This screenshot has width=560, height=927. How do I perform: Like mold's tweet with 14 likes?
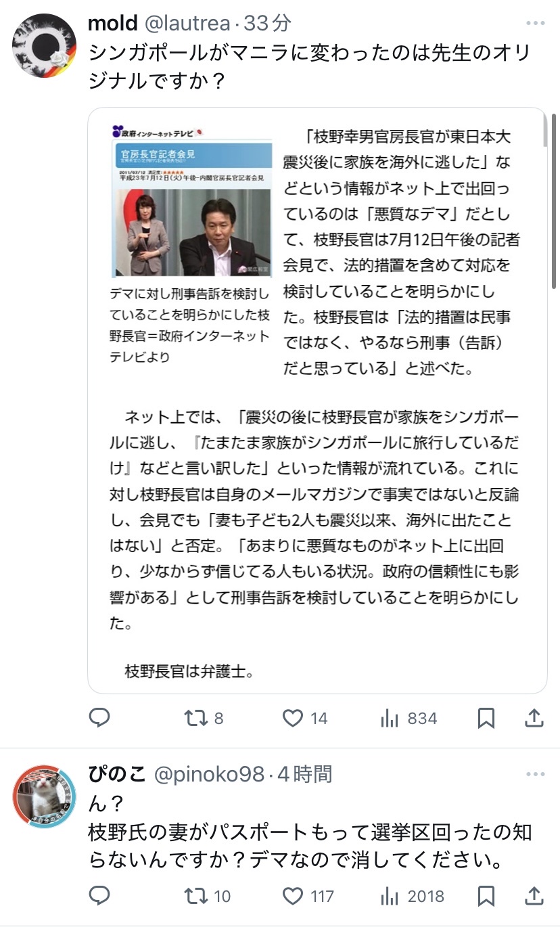[x=304, y=718]
